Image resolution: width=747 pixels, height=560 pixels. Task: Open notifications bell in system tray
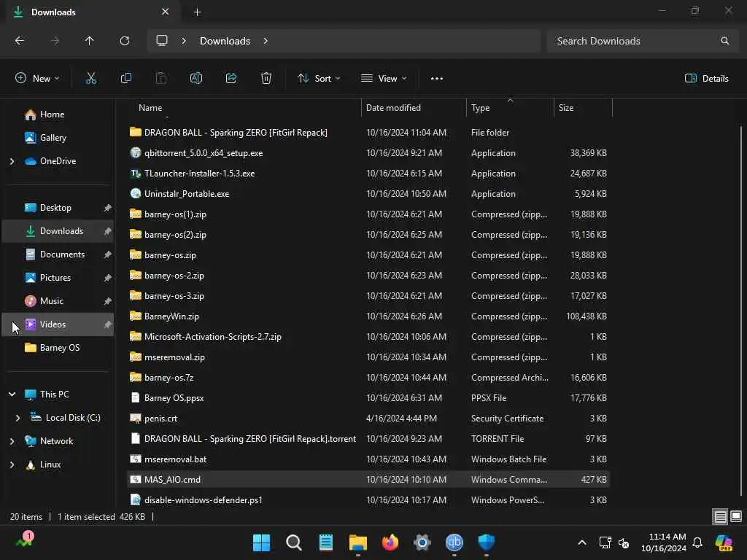tap(697, 542)
